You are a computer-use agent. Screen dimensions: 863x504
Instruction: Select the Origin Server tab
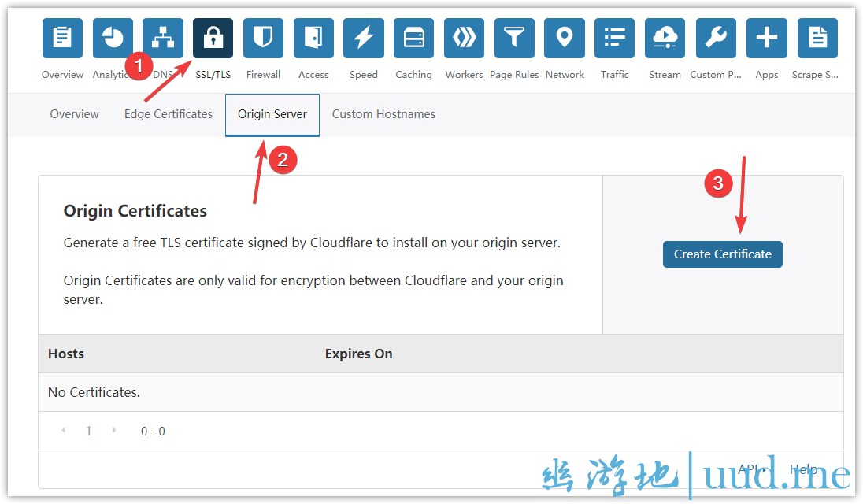coord(272,114)
